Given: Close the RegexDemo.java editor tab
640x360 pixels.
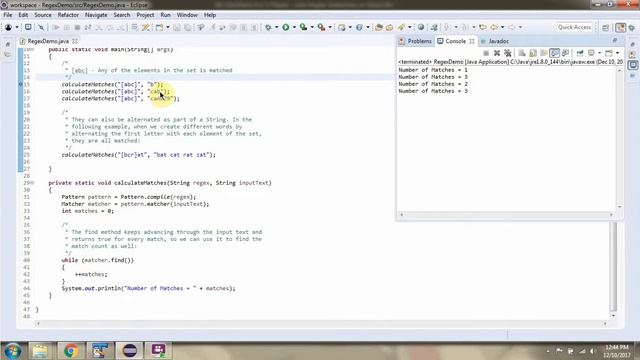Looking at the screenshot, I should point(75,41).
